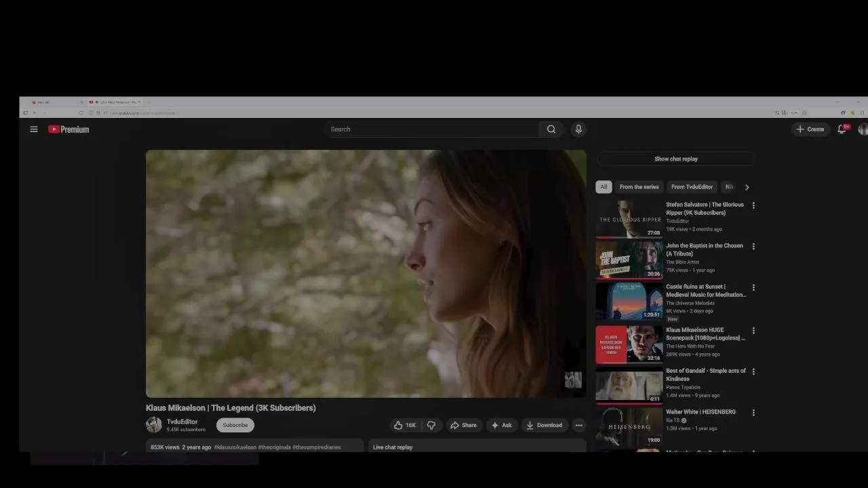The image size is (868, 488).
Task: Click The Glorious Ripper thumbnail
Action: pos(629,219)
